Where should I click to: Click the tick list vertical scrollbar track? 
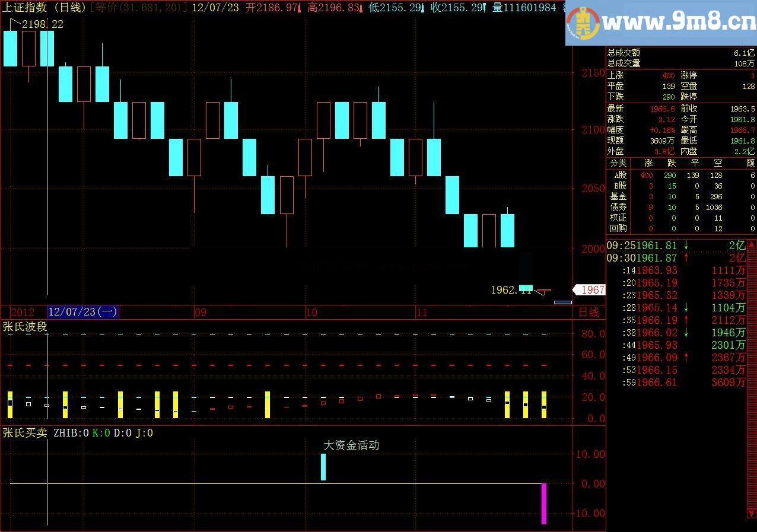point(752,378)
